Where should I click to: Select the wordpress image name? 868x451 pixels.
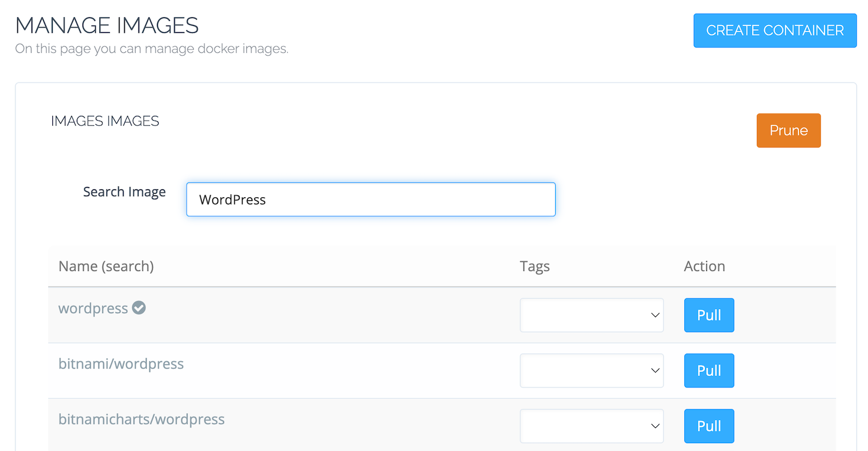pos(93,309)
